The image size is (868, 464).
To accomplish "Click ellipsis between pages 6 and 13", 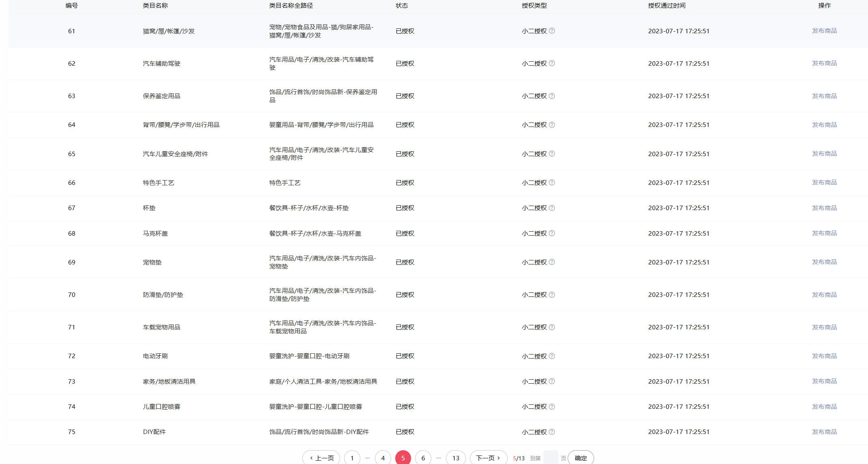I will pos(439,458).
